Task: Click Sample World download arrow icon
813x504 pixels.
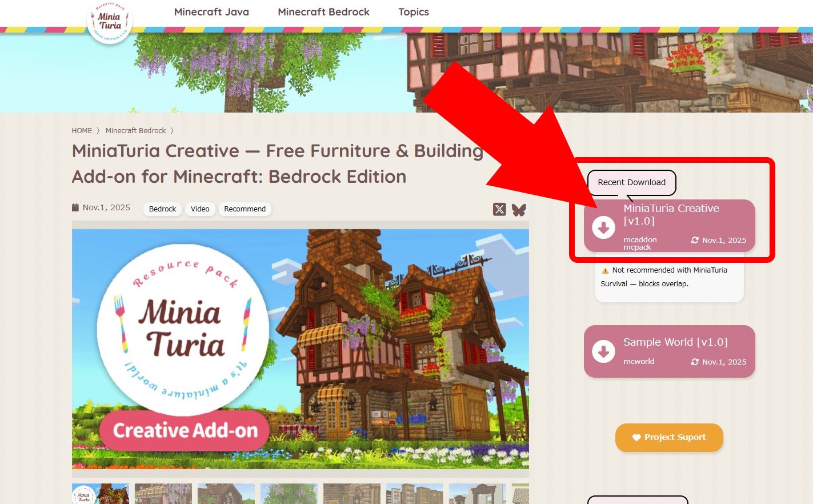Action: (x=603, y=351)
